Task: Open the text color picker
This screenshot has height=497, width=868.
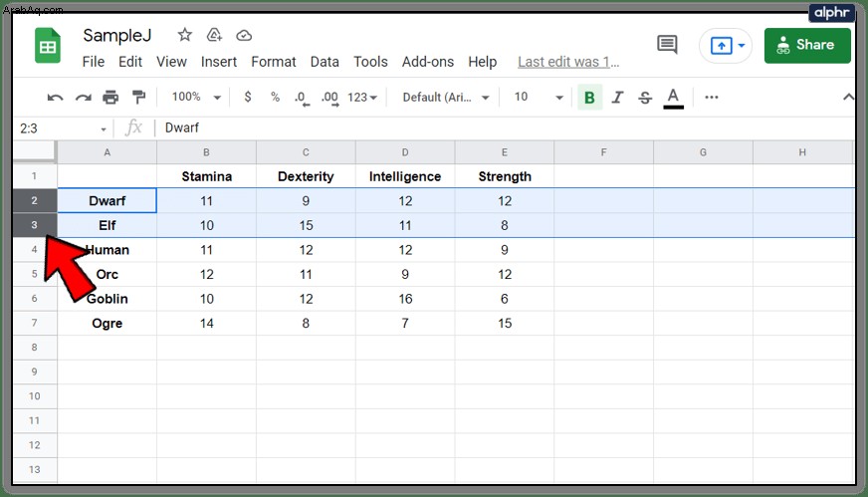Action: (x=673, y=98)
